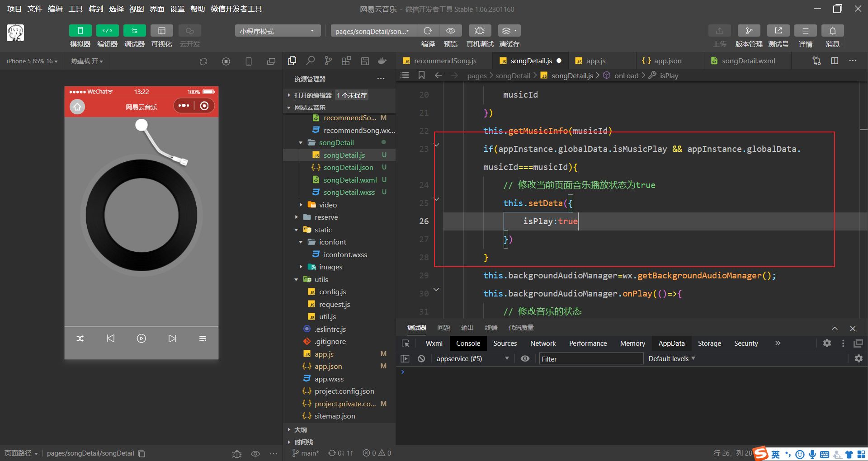Click the playlist menu icon in simulator

tap(203, 339)
